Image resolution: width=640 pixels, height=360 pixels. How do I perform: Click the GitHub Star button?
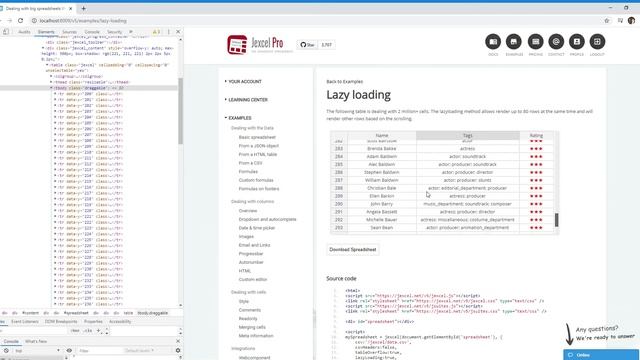pyautogui.click(x=307, y=45)
